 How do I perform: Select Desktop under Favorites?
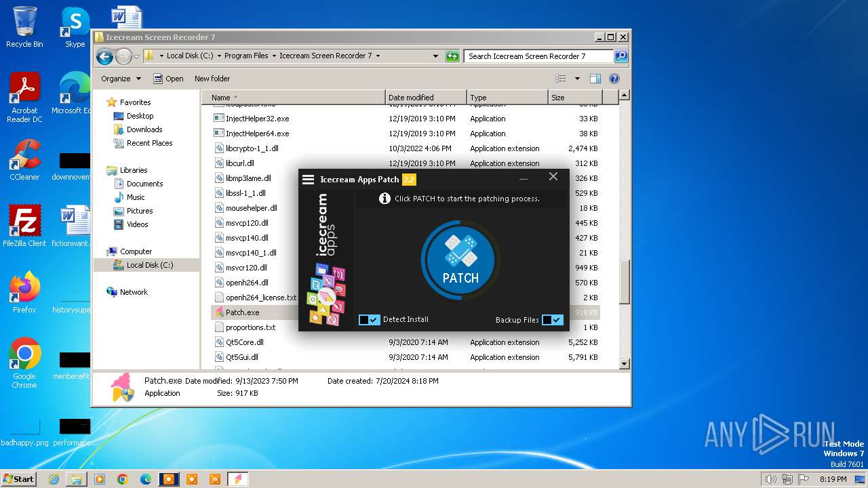click(140, 116)
